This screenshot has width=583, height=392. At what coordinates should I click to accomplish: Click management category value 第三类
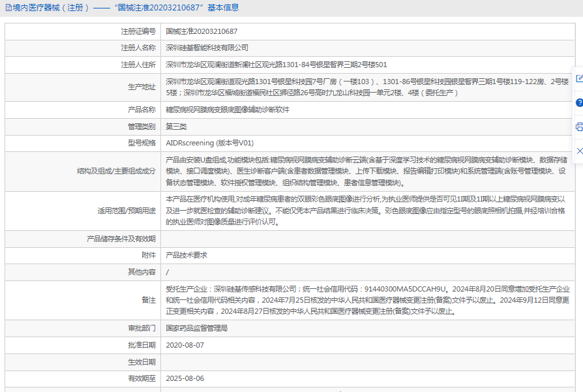[x=176, y=127]
